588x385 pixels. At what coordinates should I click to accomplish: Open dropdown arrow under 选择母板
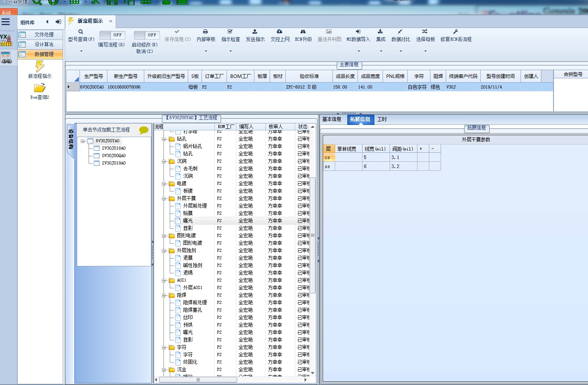[425, 51]
